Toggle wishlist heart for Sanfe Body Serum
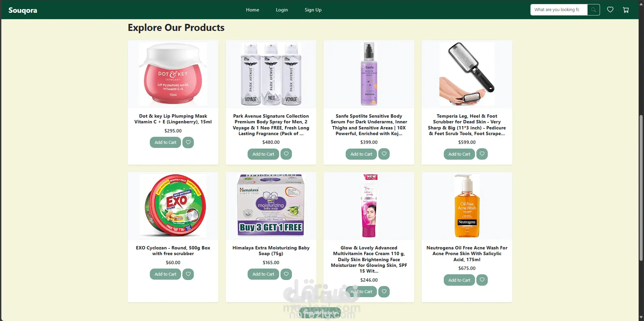644x321 pixels. [384, 154]
